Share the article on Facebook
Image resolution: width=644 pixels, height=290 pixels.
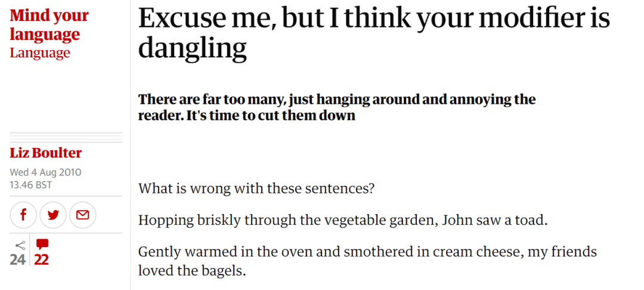click(x=23, y=215)
